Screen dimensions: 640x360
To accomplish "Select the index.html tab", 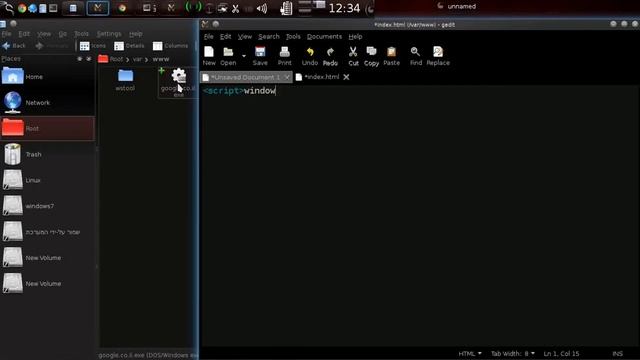I will point(322,77).
